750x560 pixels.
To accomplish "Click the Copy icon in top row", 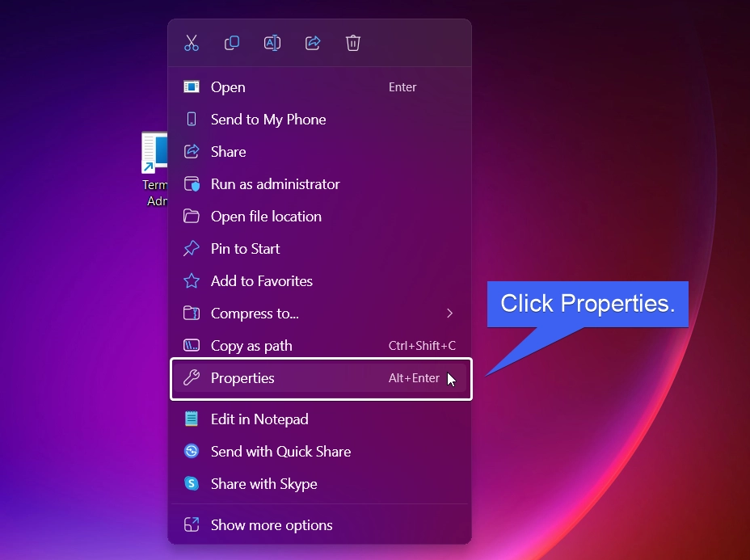I will (x=232, y=43).
